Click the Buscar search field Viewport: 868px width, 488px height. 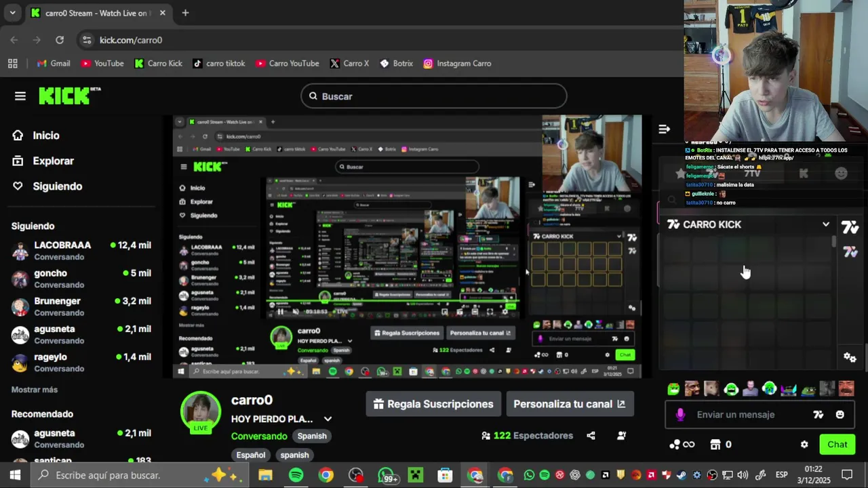click(x=434, y=96)
